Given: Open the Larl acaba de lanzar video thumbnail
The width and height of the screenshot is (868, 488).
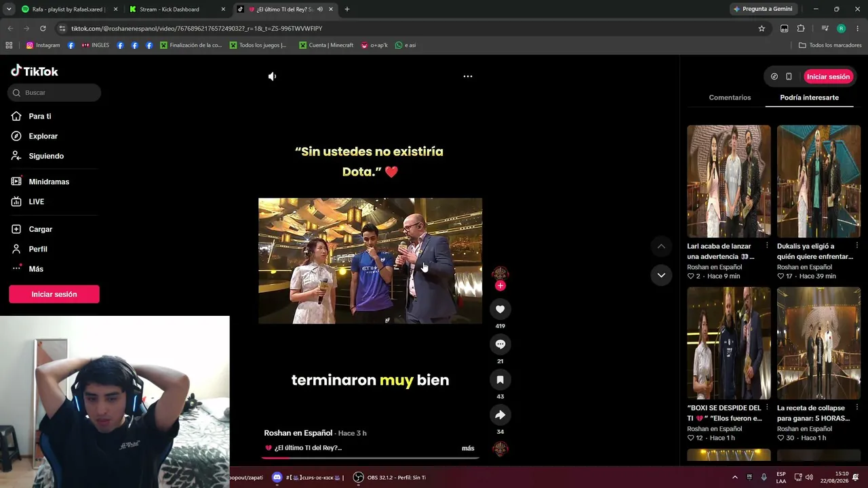Looking at the screenshot, I should [x=729, y=181].
